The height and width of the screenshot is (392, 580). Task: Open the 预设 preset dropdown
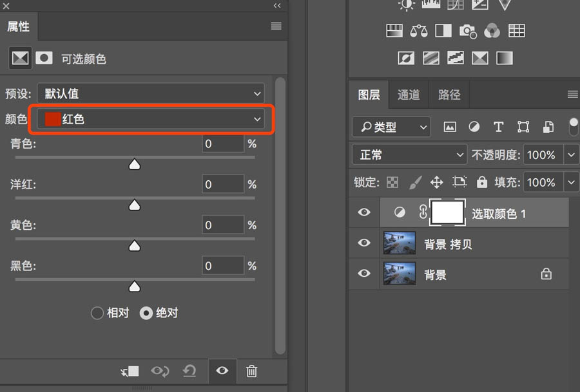coord(151,93)
